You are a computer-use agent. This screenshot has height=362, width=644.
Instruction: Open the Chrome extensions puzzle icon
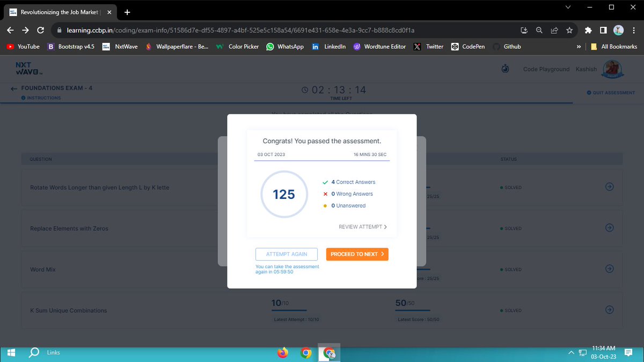pyautogui.click(x=588, y=30)
